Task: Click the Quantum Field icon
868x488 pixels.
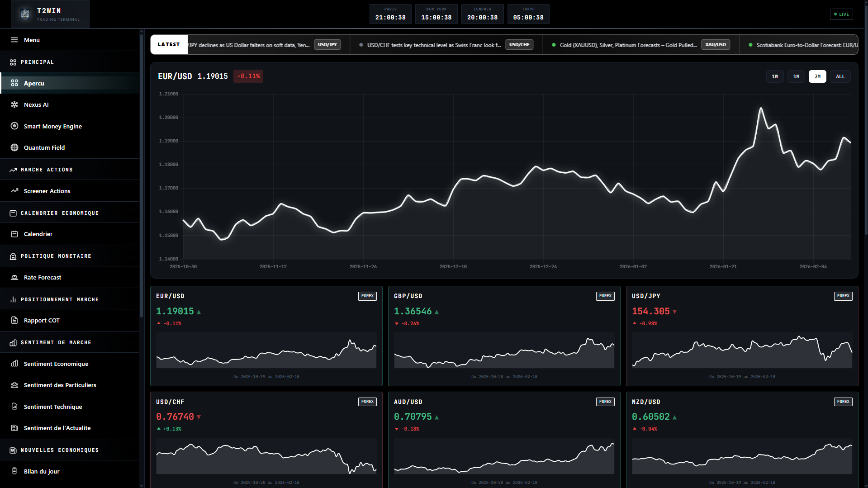Action: click(x=14, y=147)
